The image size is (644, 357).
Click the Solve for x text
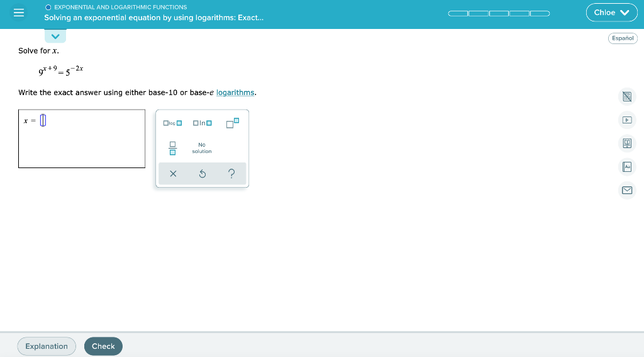tap(38, 51)
